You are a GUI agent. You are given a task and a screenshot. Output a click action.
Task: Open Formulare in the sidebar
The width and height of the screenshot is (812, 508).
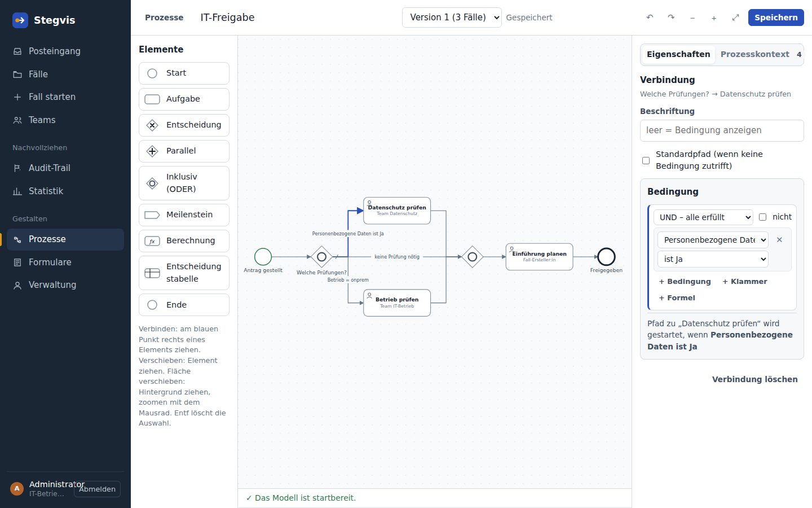tap(65, 262)
